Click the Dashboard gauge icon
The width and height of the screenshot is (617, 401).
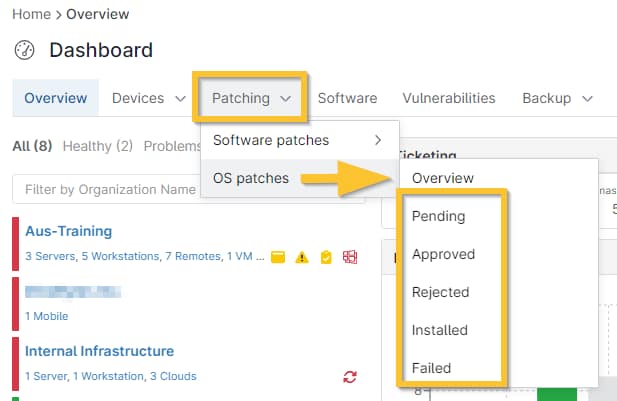point(25,50)
